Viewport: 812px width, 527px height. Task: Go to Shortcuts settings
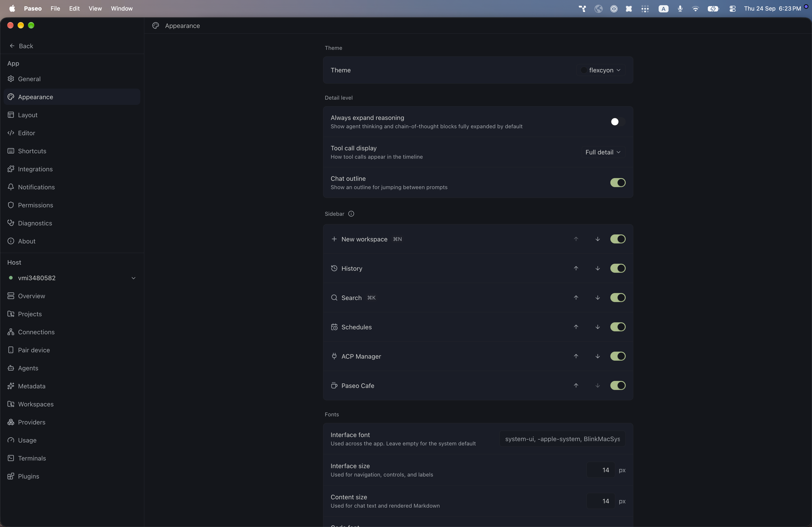tap(72, 151)
